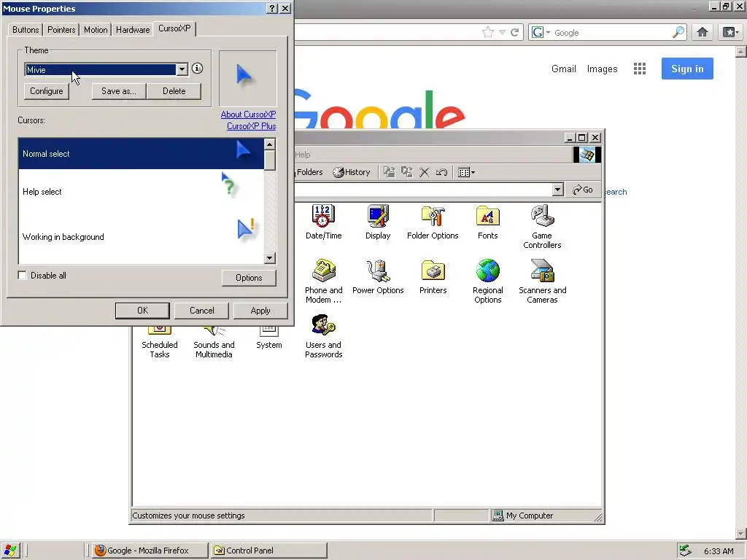Switch to the Pointers tab
This screenshot has width=747, height=560.
[x=61, y=29]
